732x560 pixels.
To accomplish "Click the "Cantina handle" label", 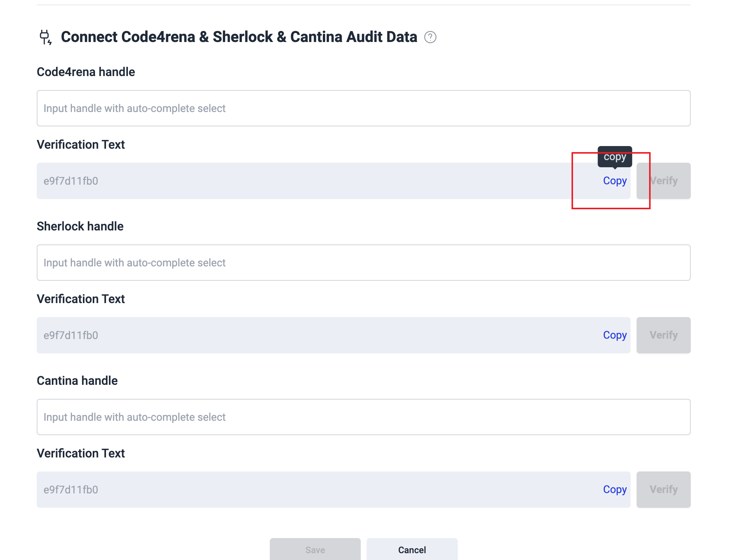I will tap(77, 381).
